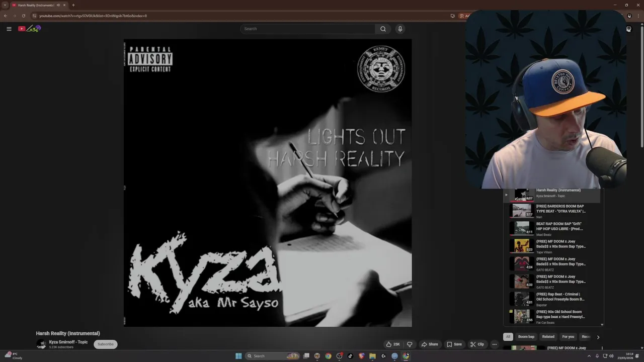Click the Harsh Reality album art video player
This screenshot has width=644, height=362.
coord(268,183)
